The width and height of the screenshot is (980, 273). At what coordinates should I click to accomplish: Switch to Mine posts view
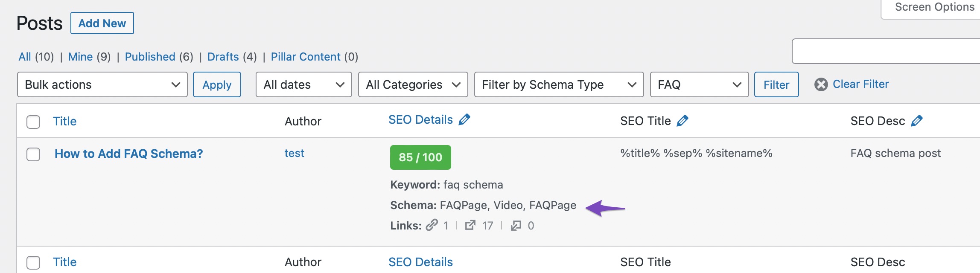(x=80, y=57)
